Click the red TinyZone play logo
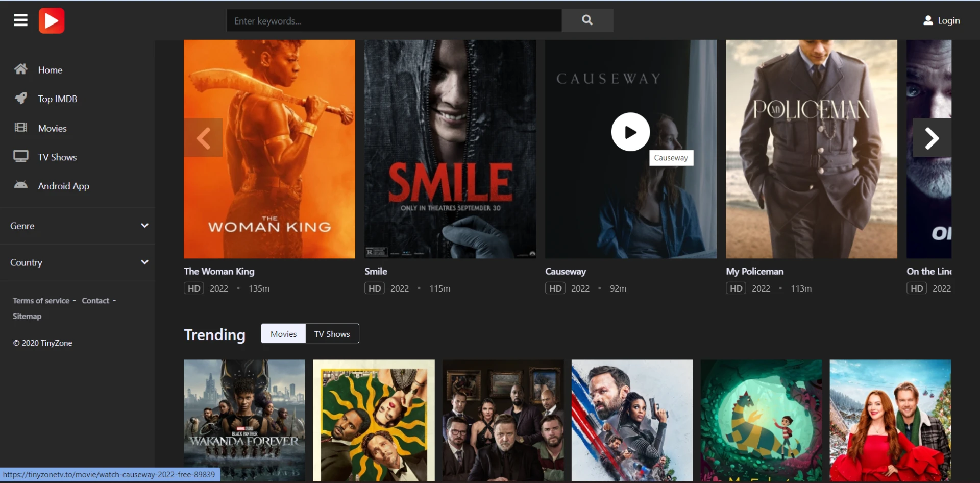 click(52, 21)
